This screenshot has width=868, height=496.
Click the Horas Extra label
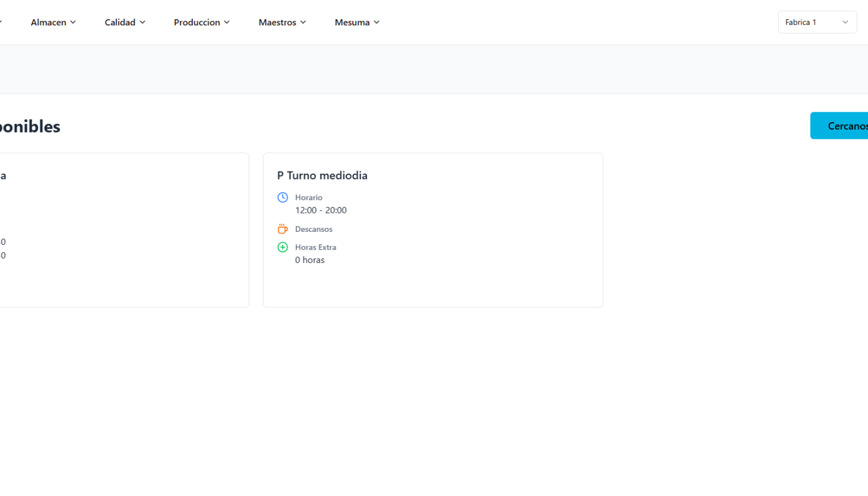pos(316,247)
